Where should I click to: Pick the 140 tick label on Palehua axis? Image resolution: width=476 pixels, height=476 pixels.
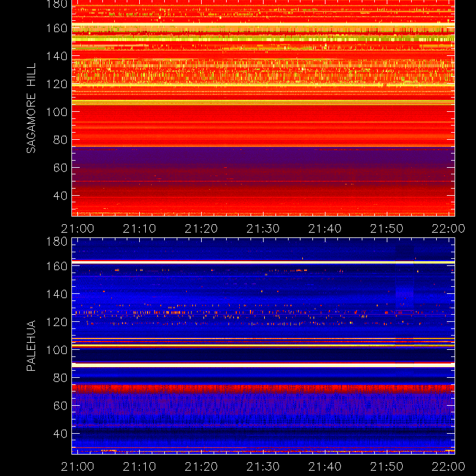point(57,294)
